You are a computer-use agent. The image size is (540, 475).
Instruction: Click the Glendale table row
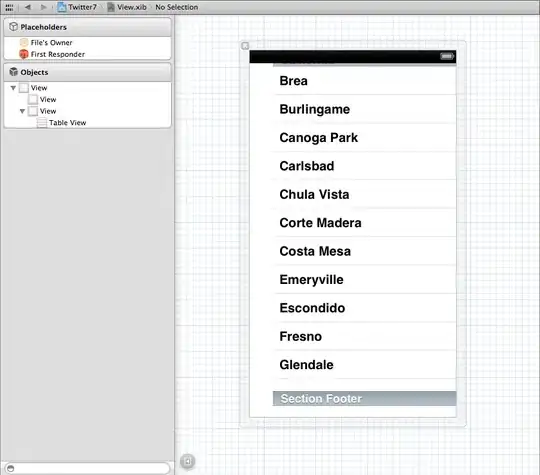(x=364, y=365)
